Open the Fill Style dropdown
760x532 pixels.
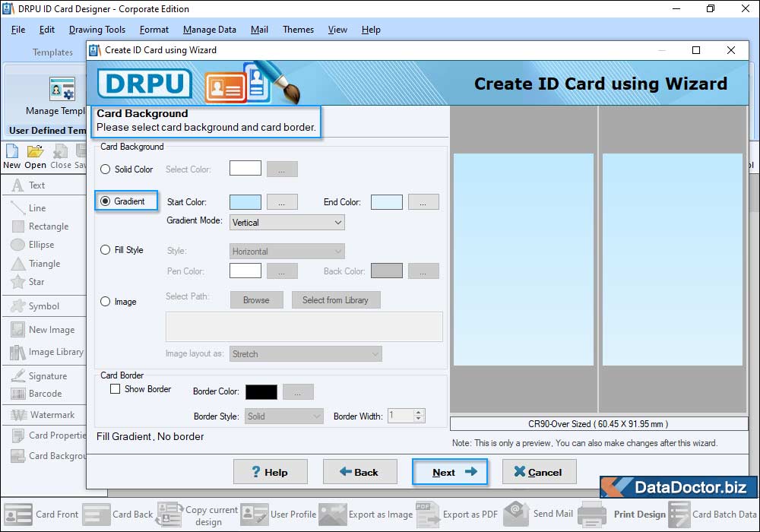coord(287,251)
